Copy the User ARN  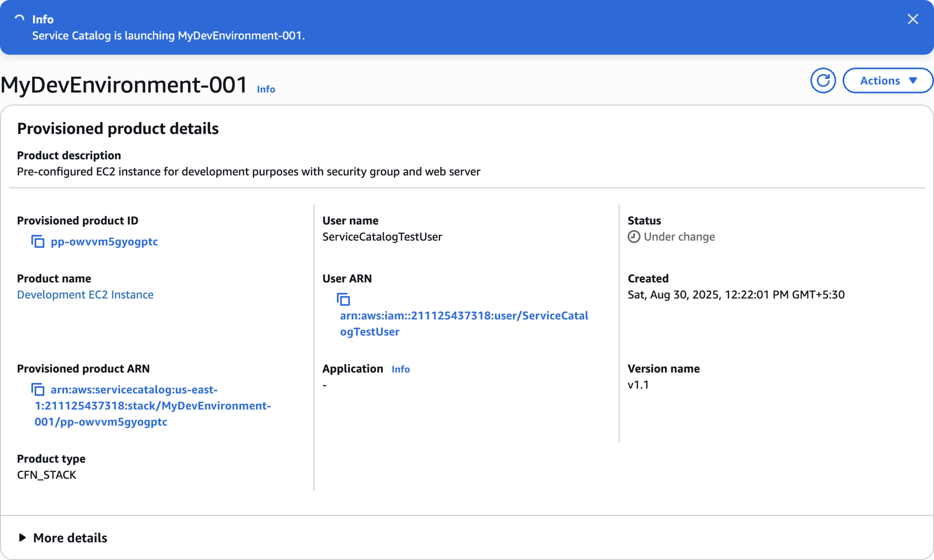pos(343,299)
